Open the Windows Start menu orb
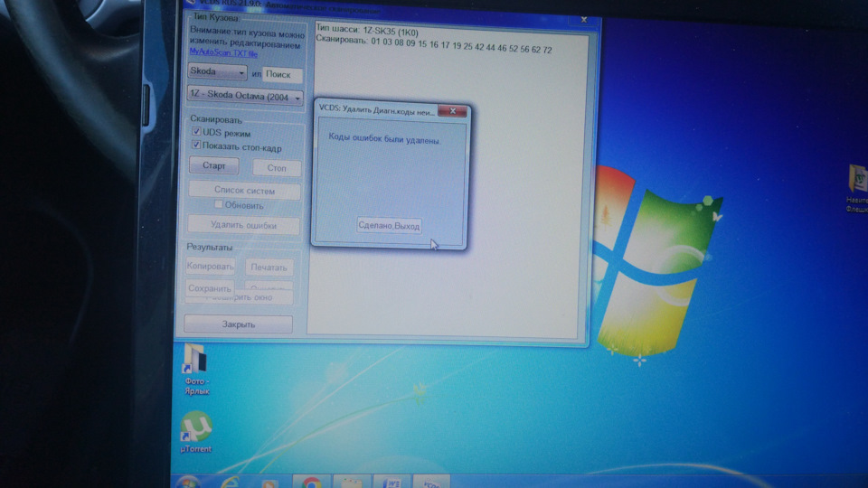Viewport: 868px width, 488px height. [189, 483]
